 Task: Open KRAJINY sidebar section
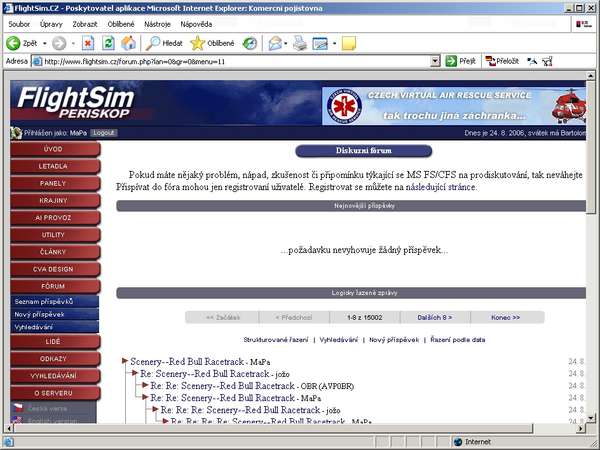point(55,201)
